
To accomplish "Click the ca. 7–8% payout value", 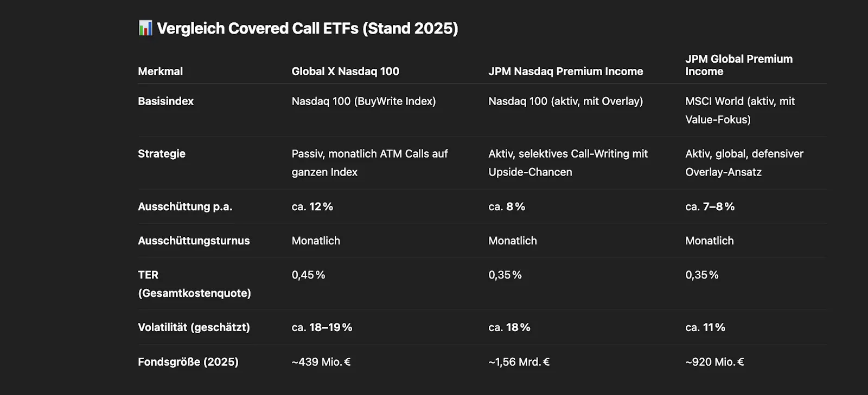I will pyautogui.click(x=710, y=206).
